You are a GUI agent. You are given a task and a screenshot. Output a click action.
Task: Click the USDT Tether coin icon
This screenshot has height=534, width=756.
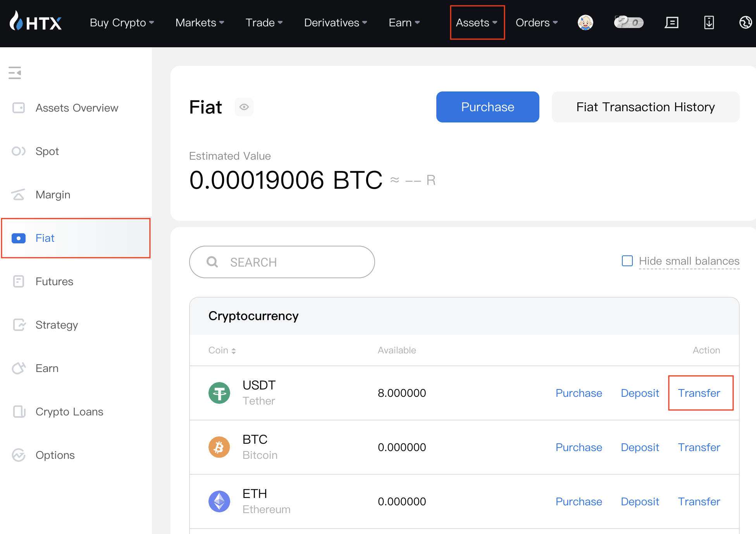[219, 393]
